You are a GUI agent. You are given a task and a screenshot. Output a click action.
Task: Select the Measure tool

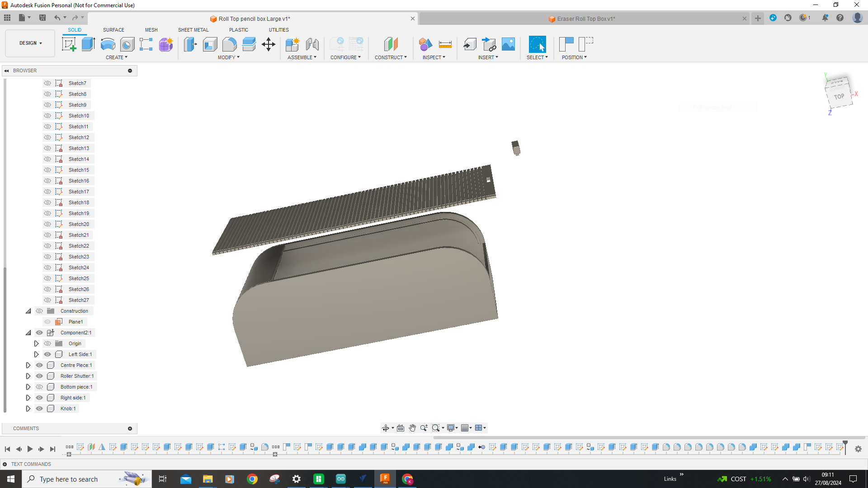tap(445, 44)
